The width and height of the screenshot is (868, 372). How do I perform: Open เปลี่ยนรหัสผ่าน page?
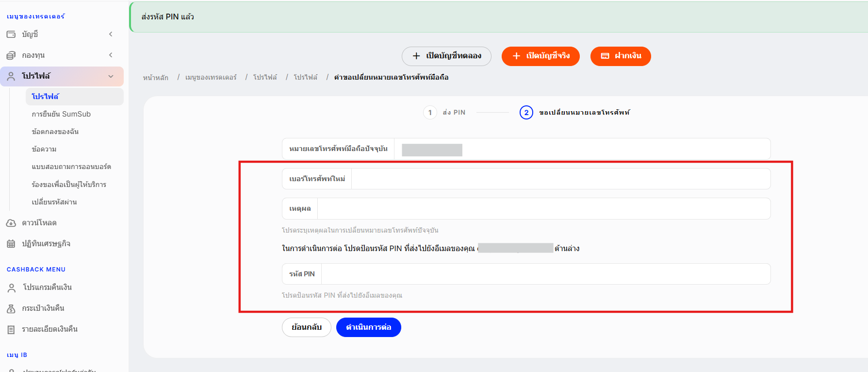(x=54, y=202)
